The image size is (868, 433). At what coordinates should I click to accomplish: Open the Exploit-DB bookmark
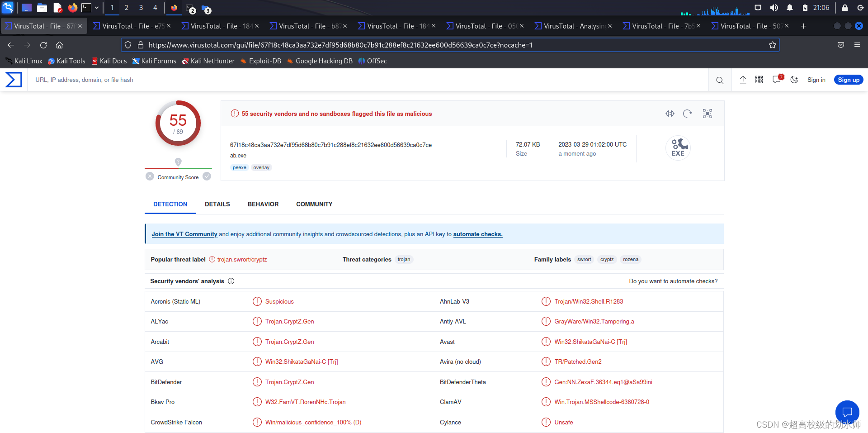click(x=261, y=61)
